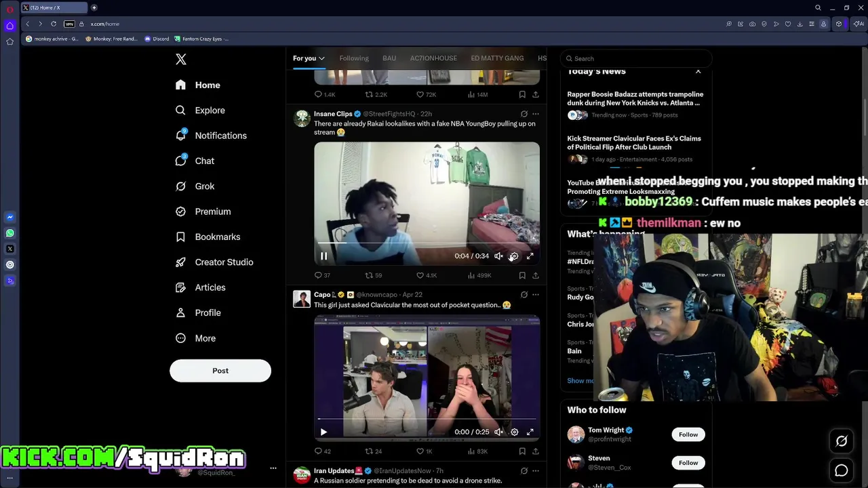
Task: Open account options dots by SquidRon
Action: (x=273, y=468)
